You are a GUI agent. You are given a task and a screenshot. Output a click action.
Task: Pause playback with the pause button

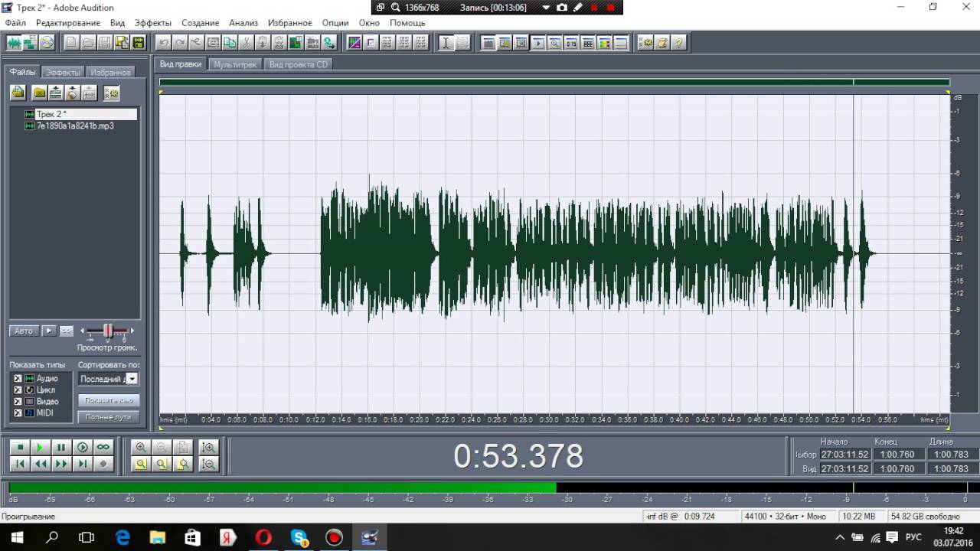pyautogui.click(x=61, y=447)
